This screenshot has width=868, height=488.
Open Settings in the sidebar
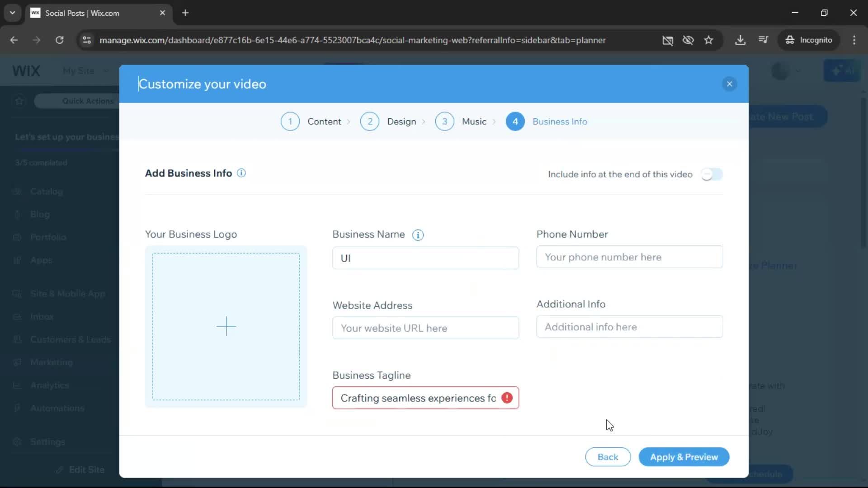pyautogui.click(x=47, y=442)
